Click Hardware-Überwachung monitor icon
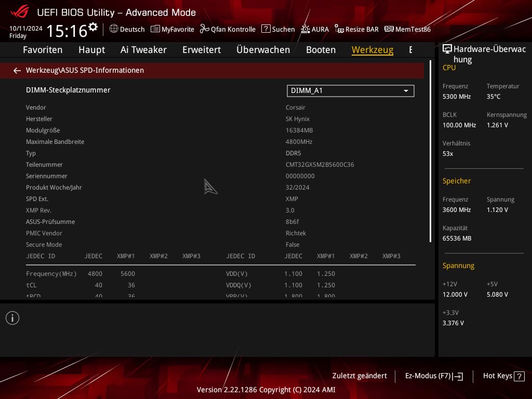532x399 pixels. click(447, 49)
